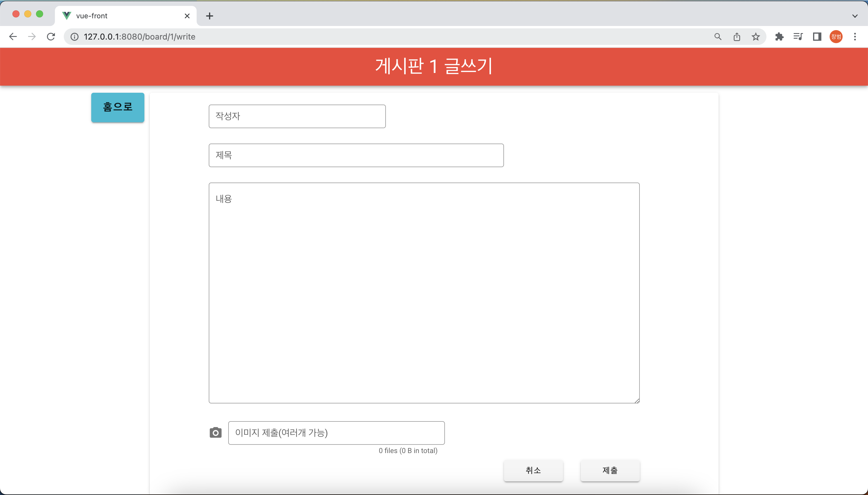Click the zoom magnifier in address bar

pyautogui.click(x=717, y=37)
